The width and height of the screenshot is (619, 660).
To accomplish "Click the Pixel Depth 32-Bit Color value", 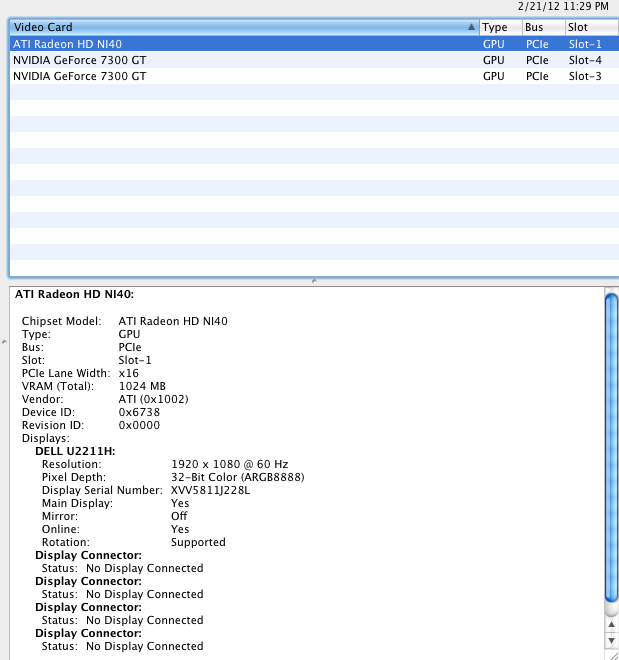I will 238,477.
